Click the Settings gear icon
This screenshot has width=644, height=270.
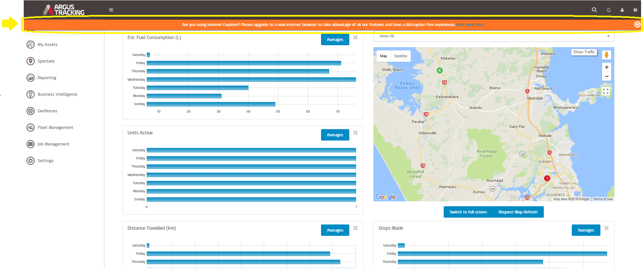click(31, 161)
